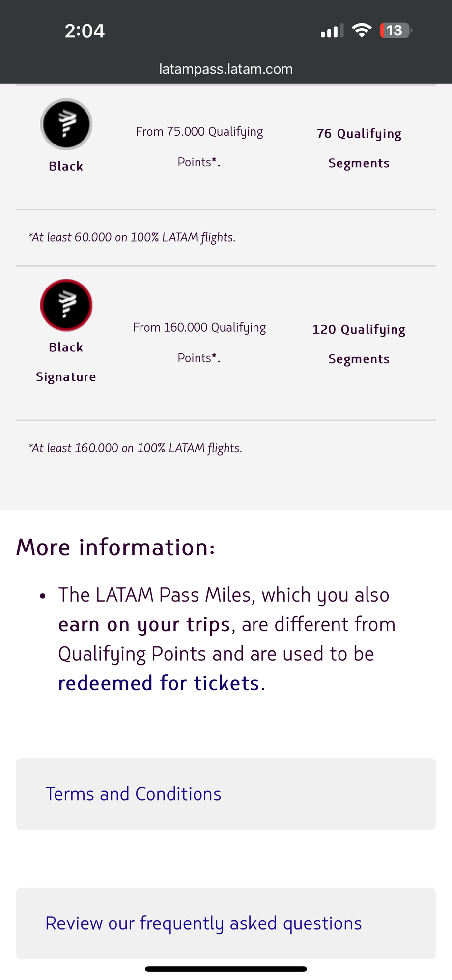Tap the cellular signal bars icon
Viewport: 452px width, 980px height.
(332, 31)
